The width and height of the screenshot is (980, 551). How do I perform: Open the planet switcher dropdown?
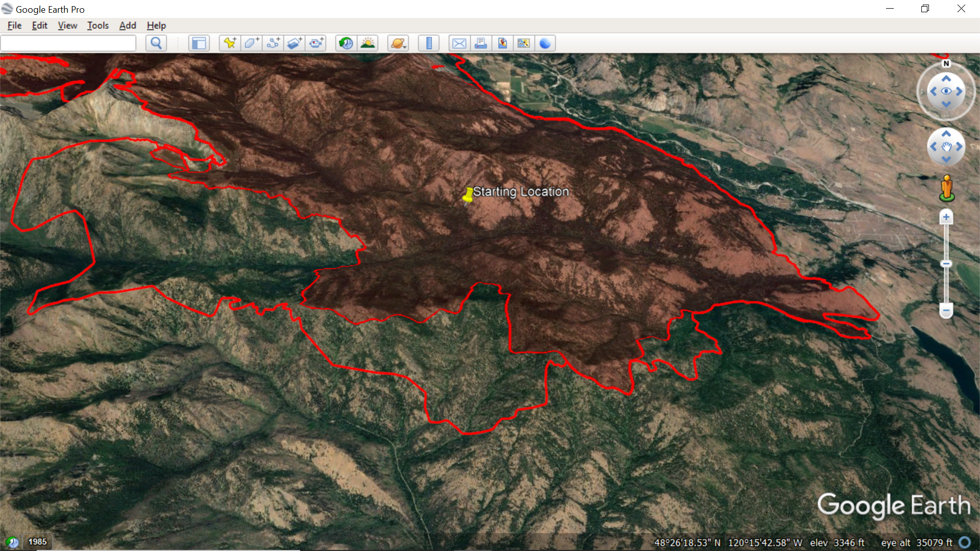tap(398, 43)
